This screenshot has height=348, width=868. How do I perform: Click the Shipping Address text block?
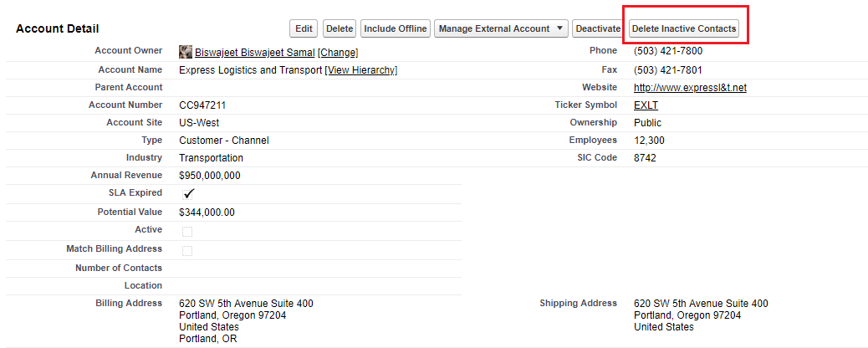pyautogui.click(x=701, y=315)
